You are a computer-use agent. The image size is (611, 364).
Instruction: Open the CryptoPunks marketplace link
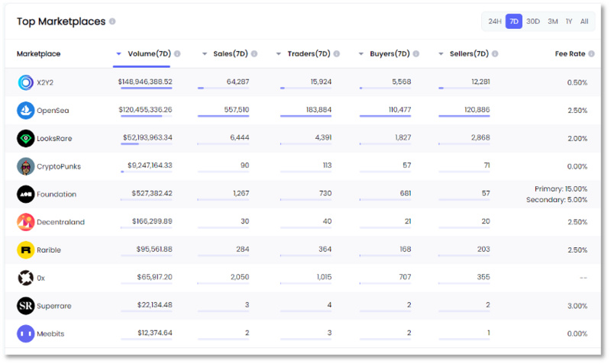click(x=59, y=166)
